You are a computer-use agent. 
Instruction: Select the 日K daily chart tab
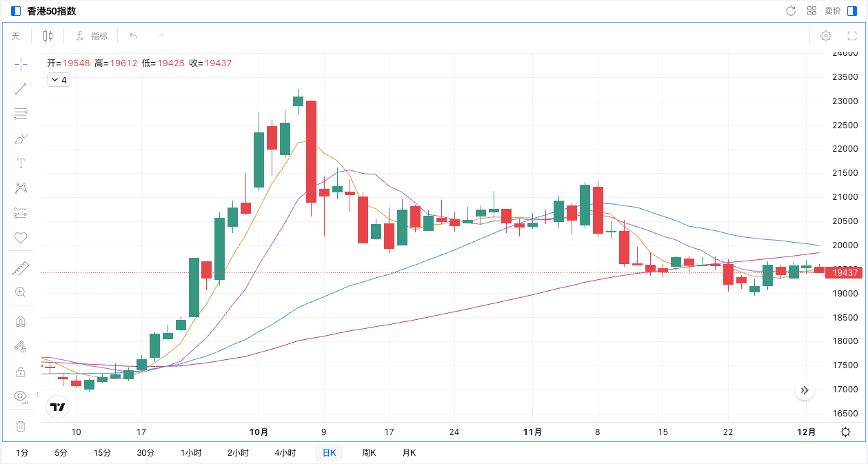click(330, 453)
